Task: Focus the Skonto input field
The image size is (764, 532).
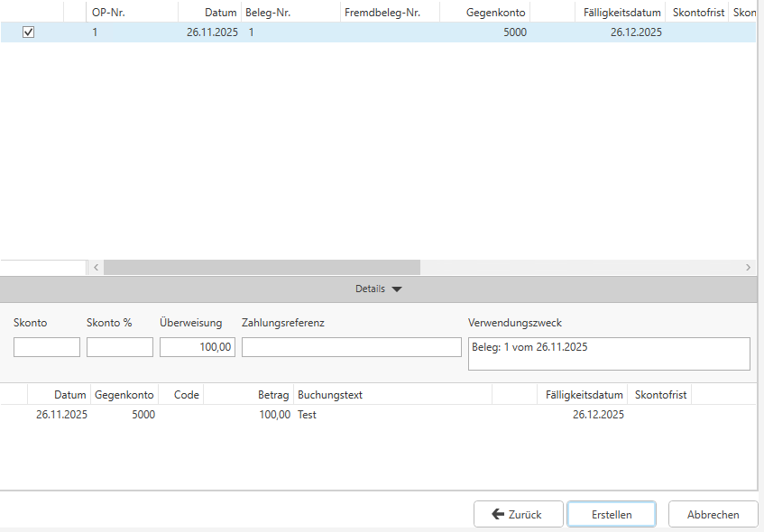Action: (x=47, y=347)
